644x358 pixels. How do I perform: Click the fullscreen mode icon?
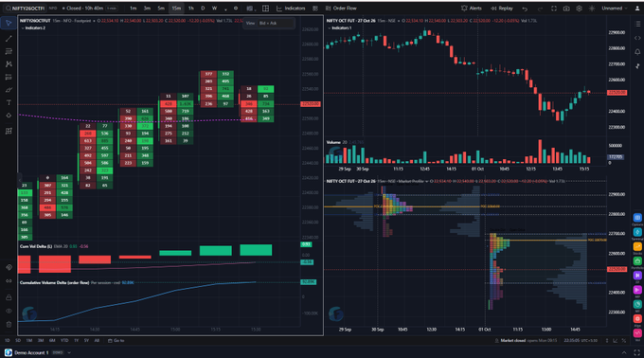(x=554, y=9)
